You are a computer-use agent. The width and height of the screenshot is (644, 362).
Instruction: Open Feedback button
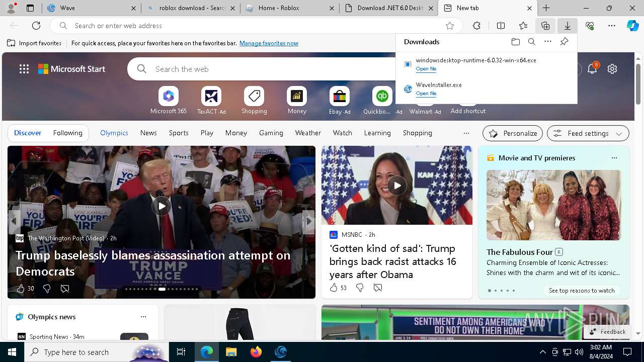click(x=607, y=332)
